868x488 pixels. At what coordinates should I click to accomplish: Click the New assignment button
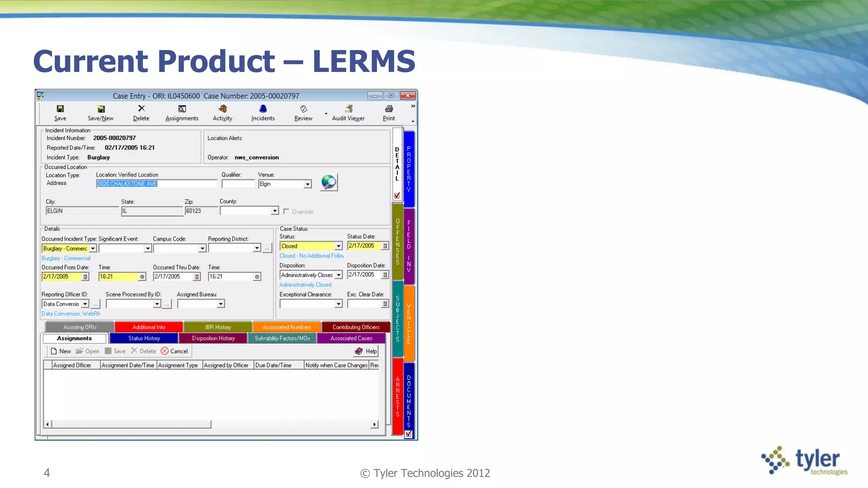pyautogui.click(x=61, y=351)
